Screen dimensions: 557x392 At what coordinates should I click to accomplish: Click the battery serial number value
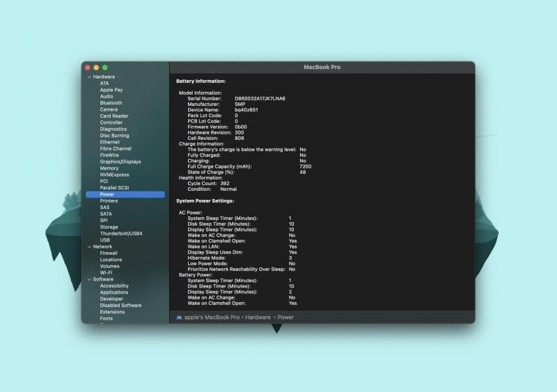260,98
